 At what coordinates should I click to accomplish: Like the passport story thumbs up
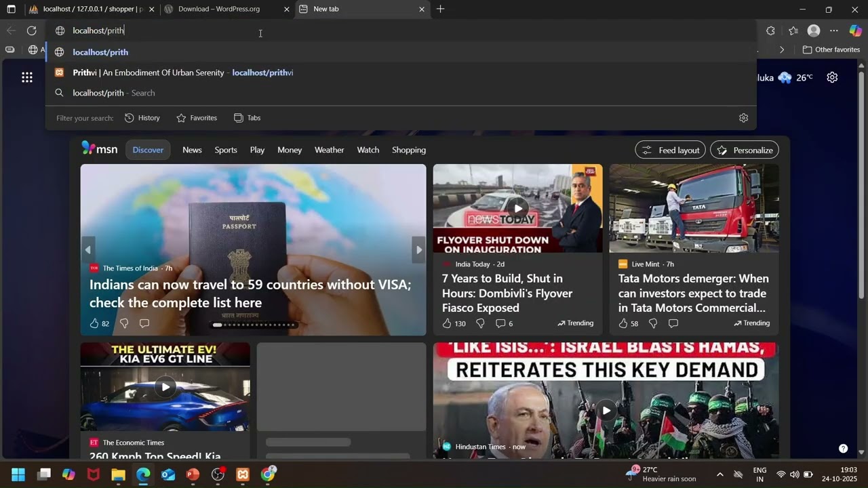pos(94,323)
